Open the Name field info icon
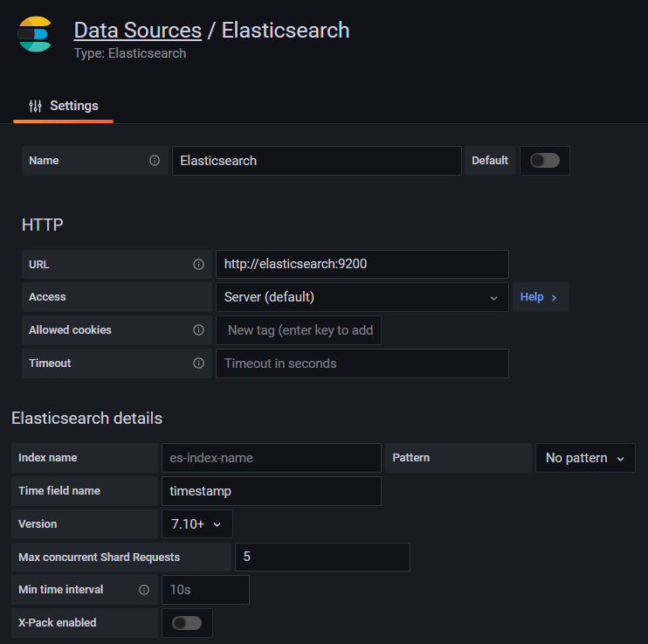648x644 pixels. (155, 161)
